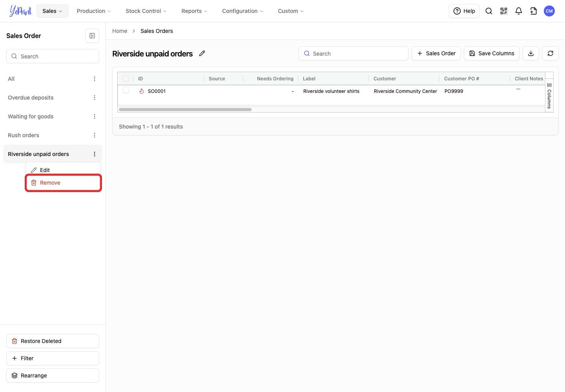
Task: Go to Home breadcrumb link
Action: 120,31
